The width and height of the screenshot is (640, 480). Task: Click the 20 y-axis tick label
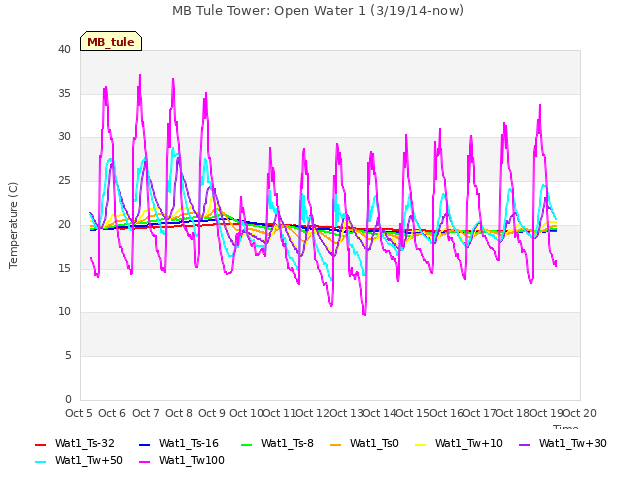point(64,224)
